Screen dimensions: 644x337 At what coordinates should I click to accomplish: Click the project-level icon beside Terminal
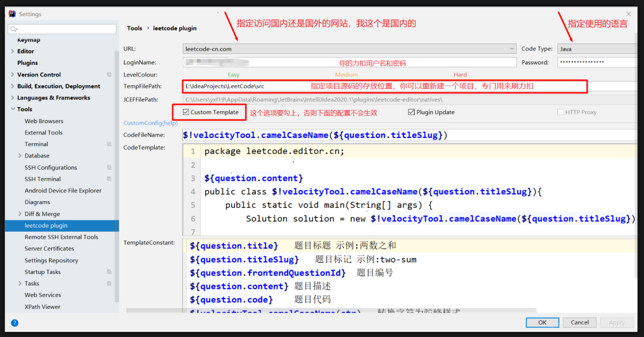(109, 144)
